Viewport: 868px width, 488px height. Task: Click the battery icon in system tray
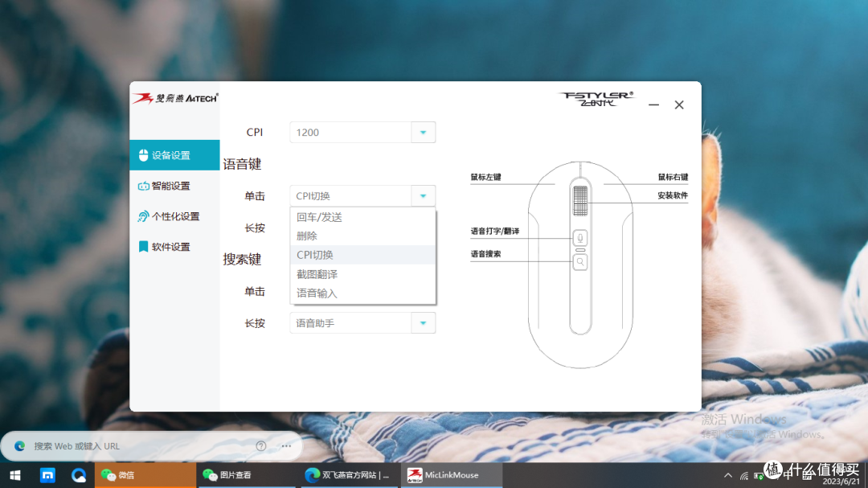tap(759, 476)
